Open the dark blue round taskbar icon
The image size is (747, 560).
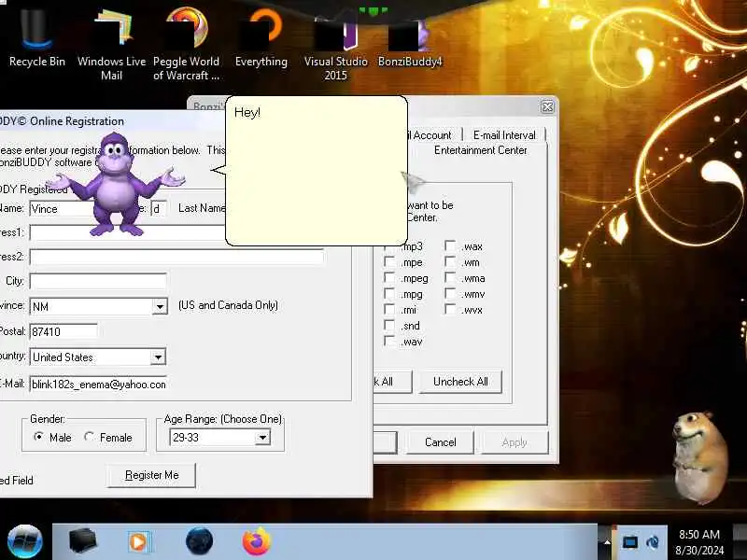pos(199,541)
